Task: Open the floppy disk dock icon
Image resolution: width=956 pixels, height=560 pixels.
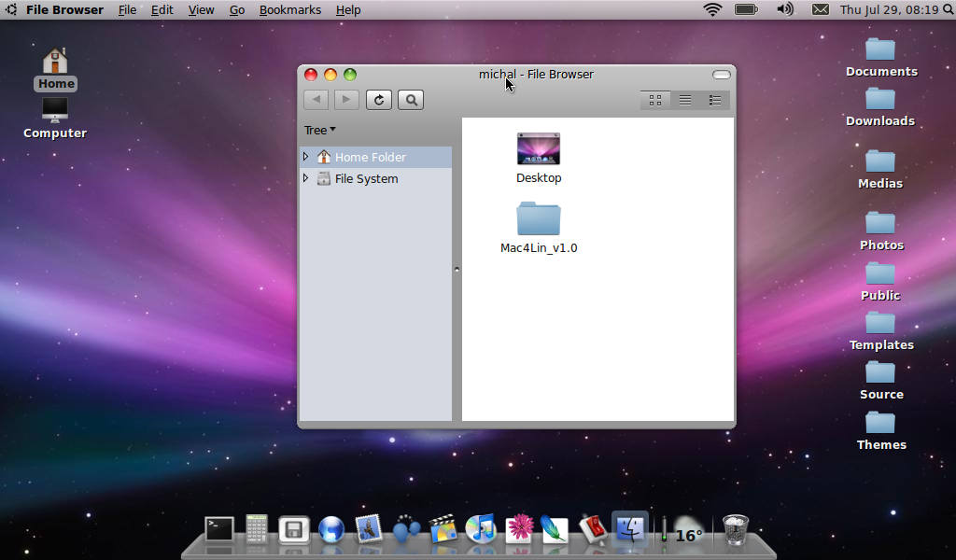Action: 294,529
